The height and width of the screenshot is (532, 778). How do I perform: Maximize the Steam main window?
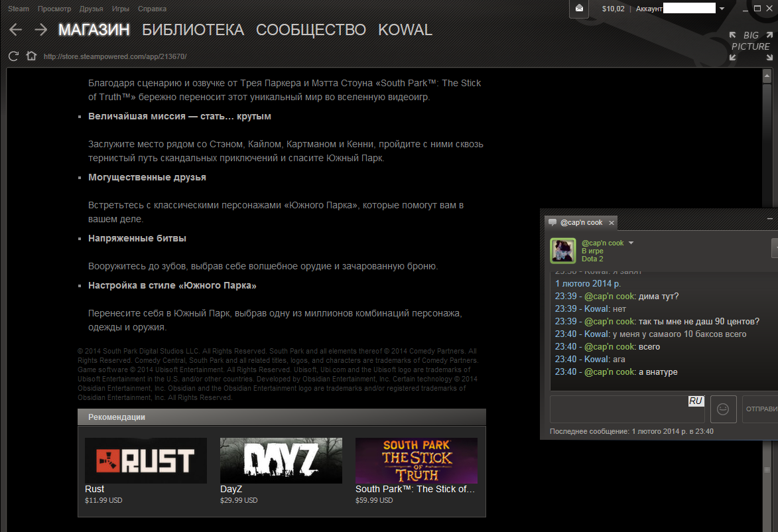pyautogui.click(x=757, y=8)
